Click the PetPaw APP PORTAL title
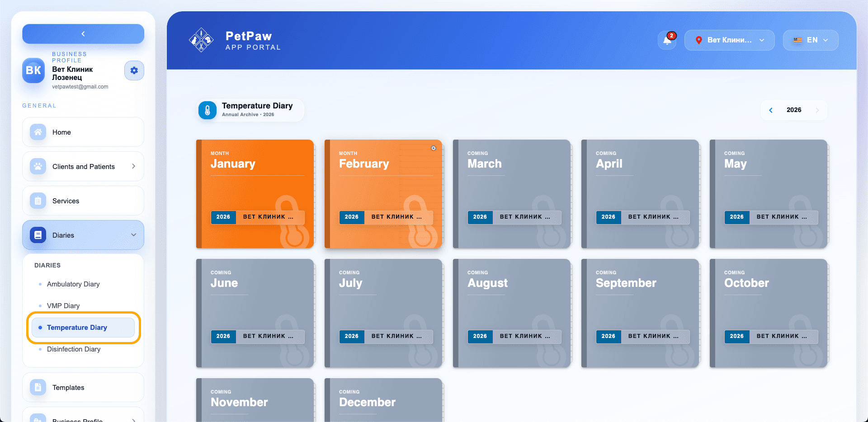Screen dimensions: 868x422 click(253, 40)
